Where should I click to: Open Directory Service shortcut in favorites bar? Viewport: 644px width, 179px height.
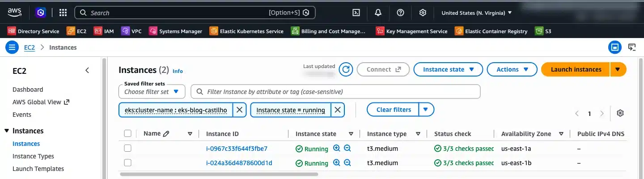click(x=34, y=31)
